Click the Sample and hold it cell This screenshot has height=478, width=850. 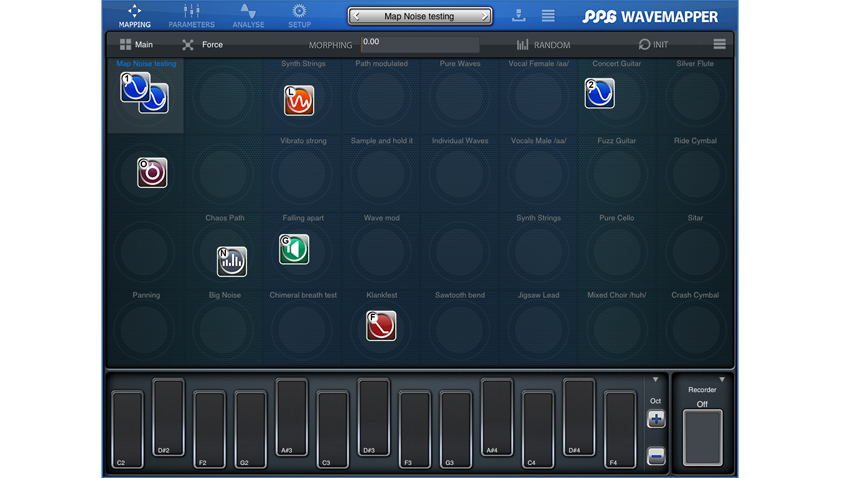point(382,172)
